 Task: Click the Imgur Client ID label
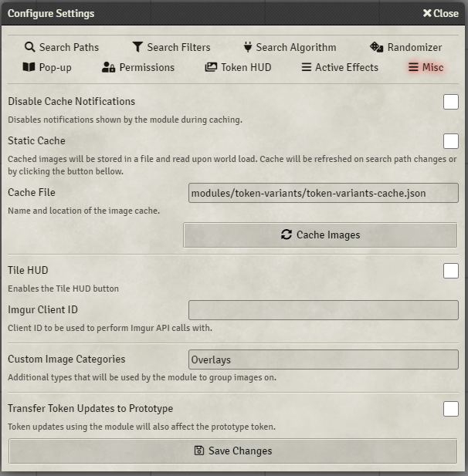click(x=42, y=309)
